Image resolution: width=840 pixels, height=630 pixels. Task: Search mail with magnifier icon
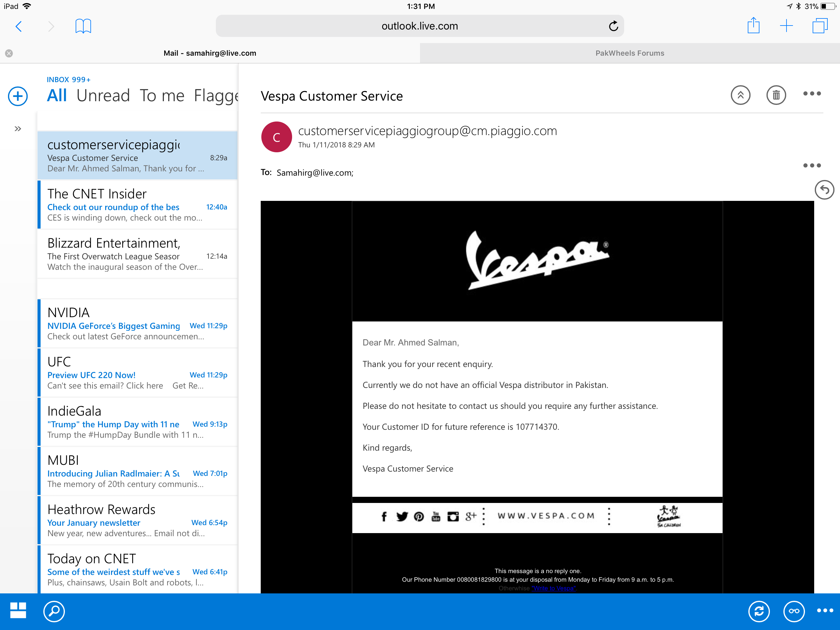54,611
